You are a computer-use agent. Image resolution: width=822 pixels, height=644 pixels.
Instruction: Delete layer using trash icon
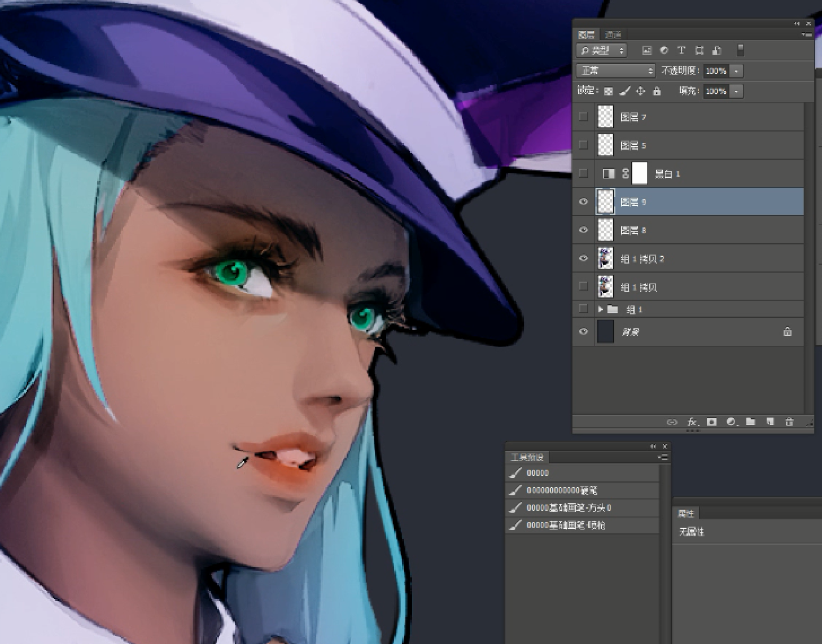789,422
